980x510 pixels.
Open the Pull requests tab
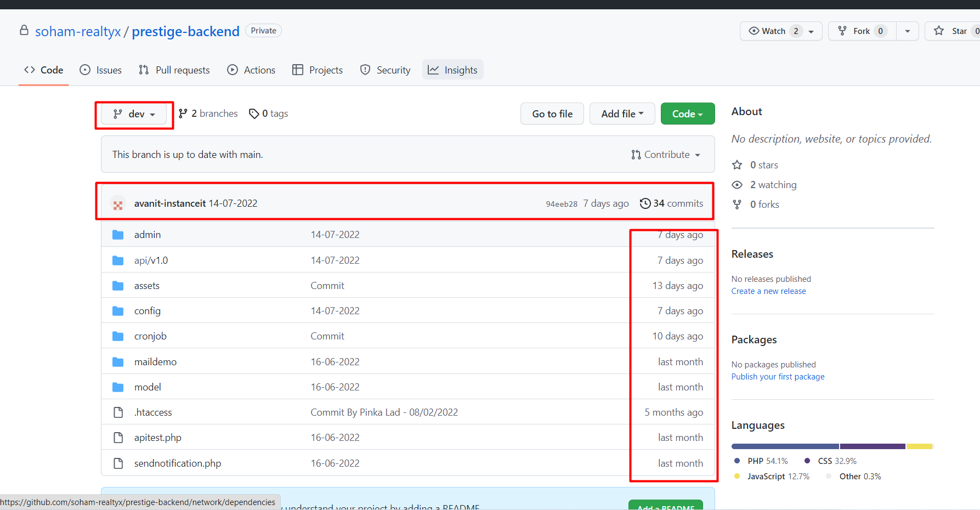[174, 70]
